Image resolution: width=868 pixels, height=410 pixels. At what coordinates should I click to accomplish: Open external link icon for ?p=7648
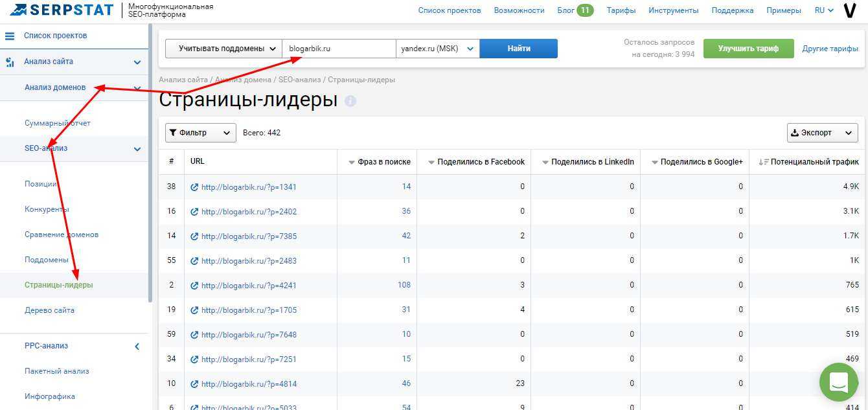coord(194,335)
